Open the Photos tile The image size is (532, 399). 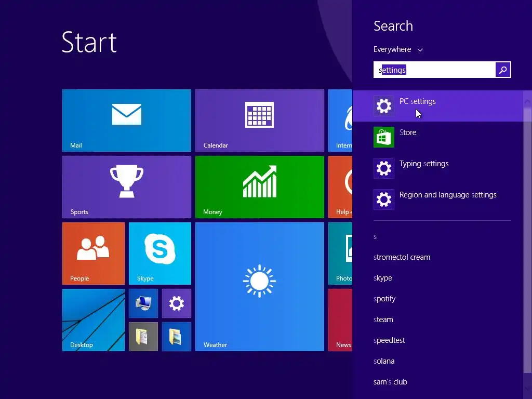point(340,254)
